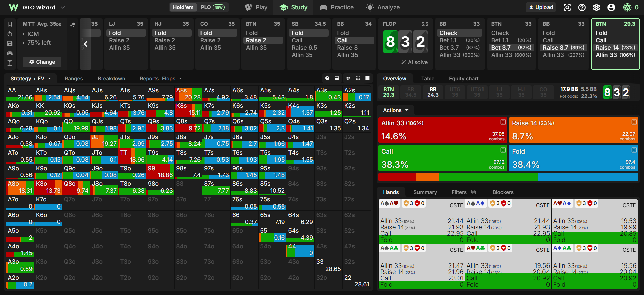Switch game type to PLO
The image size is (644, 295).
212,7
